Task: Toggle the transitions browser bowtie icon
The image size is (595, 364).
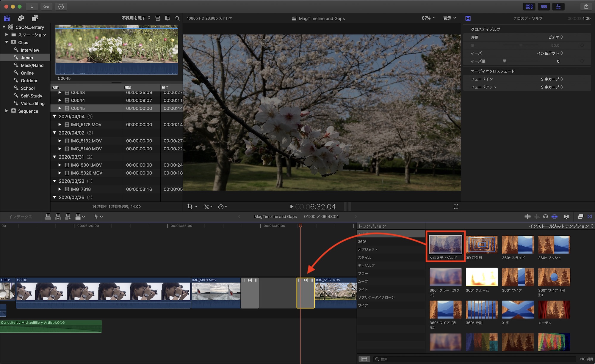Action: click(590, 217)
